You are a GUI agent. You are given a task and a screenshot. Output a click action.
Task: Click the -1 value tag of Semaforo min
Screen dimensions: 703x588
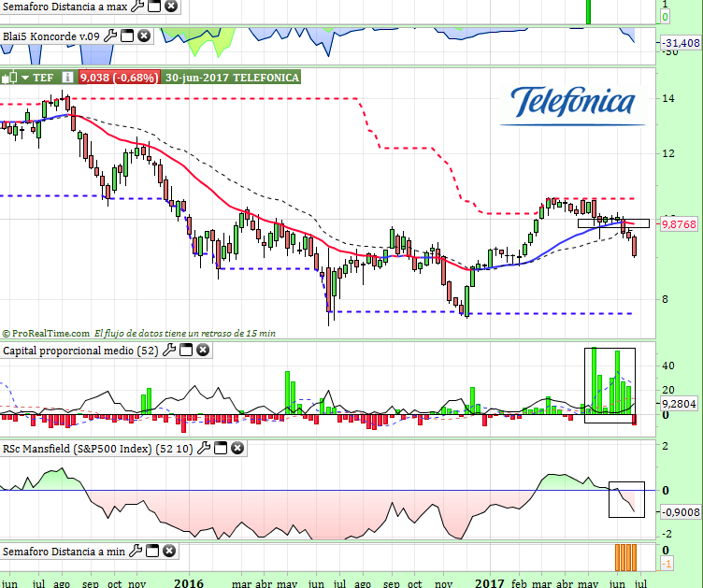[x=667, y=564]
